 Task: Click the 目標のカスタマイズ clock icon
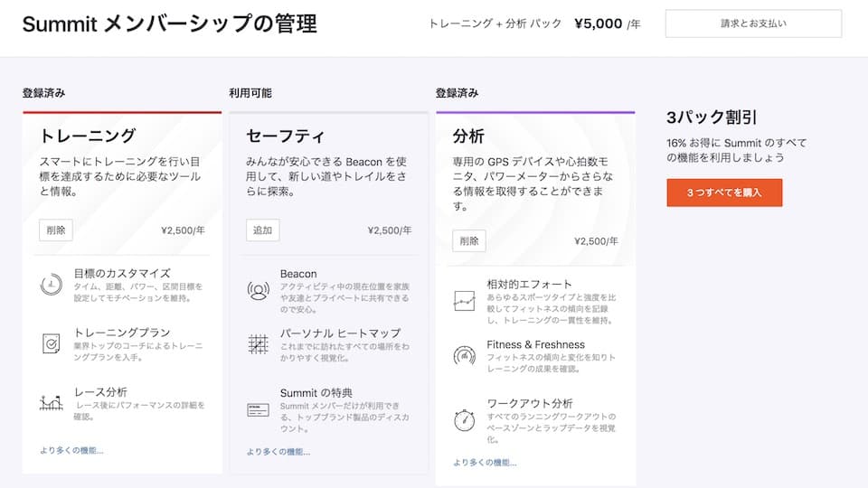[x=51, y=285]
